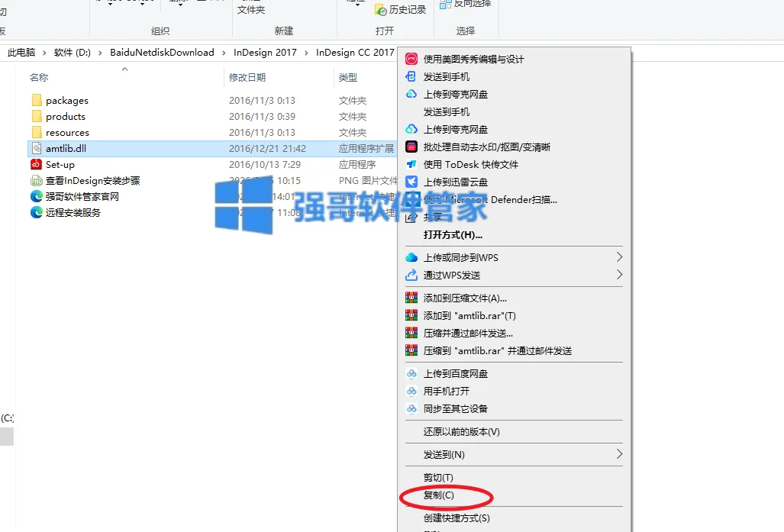The width and height of the screenshot is (784, 532).
Task: Click the date 2016/12/21 21:42
Action: pos(267,149)
